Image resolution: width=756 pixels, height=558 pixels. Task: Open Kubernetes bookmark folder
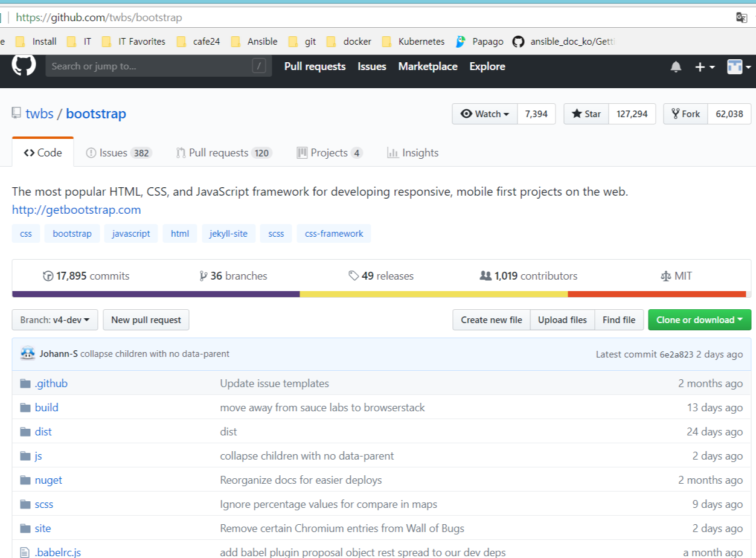pyautogui.click(x=413, y=42)
